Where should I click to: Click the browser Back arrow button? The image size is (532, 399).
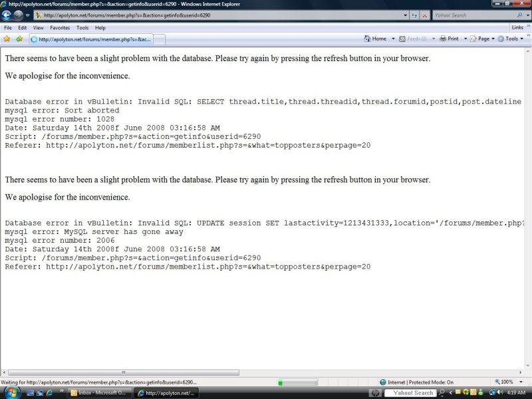click(x=7, y=15)
